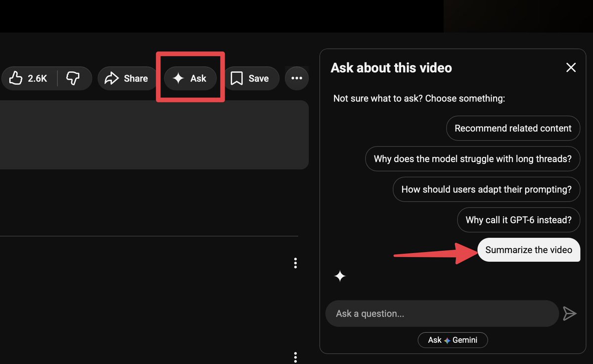Click 'Not sure what to ask? Choose something:' text
Viewport: 593px width, 364px height.
419,98
